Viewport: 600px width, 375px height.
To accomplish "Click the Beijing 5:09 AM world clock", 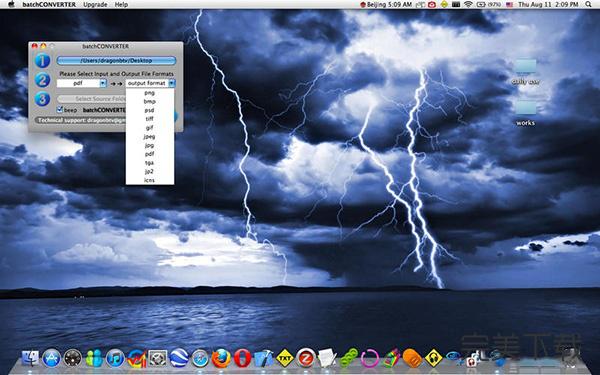I will [386, 5].
